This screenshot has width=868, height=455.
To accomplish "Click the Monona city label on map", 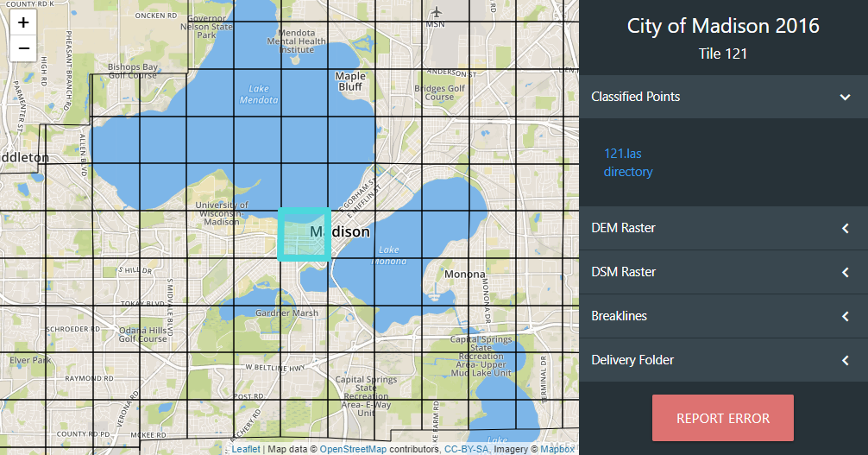I will click(465, 274).
